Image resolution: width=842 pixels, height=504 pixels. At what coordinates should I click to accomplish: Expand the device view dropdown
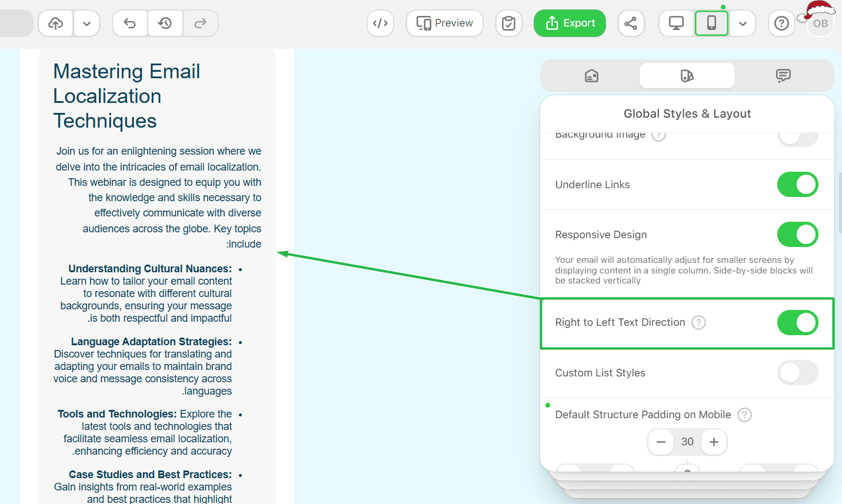[743, 23]
